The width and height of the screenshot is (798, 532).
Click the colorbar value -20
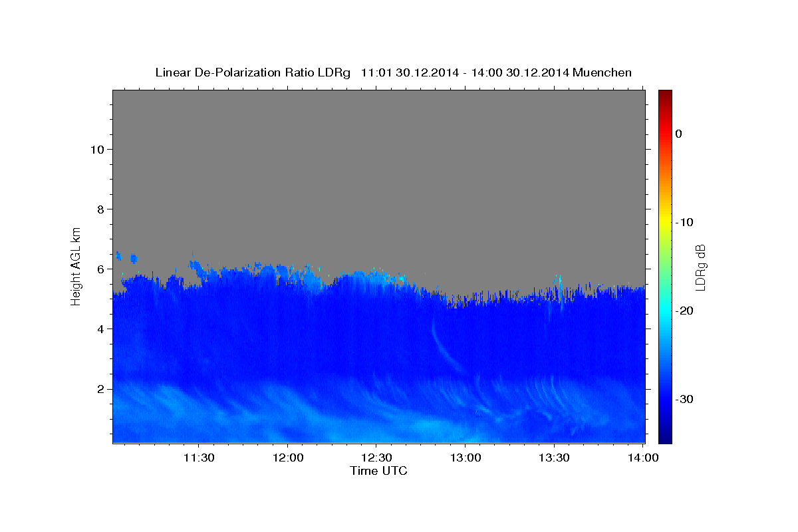coord(684,311)
